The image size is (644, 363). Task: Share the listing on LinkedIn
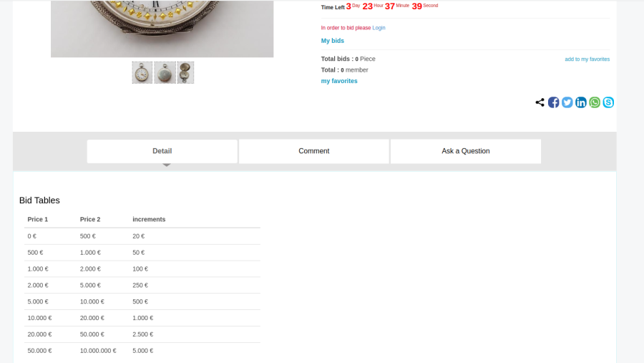coord(580,102)
